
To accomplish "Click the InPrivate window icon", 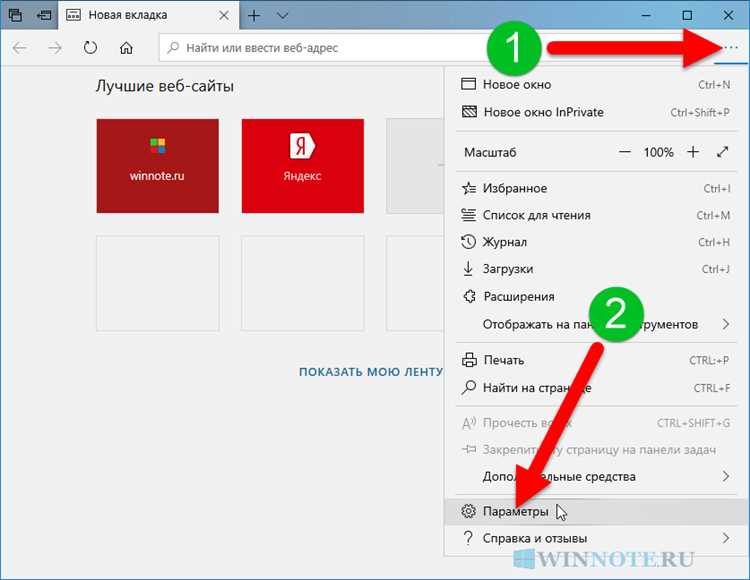I will click(469, 112).
